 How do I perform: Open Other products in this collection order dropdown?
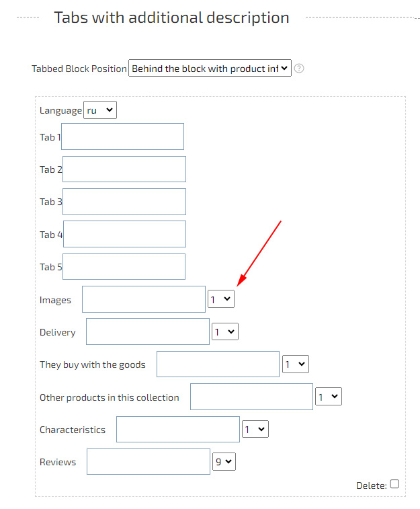pos(329,397)
